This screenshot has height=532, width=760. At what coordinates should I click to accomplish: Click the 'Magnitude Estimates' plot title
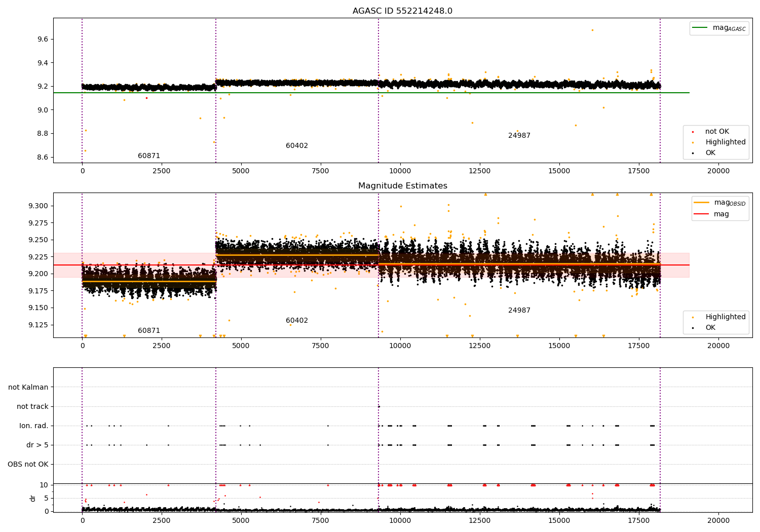[x=402, y=186]
